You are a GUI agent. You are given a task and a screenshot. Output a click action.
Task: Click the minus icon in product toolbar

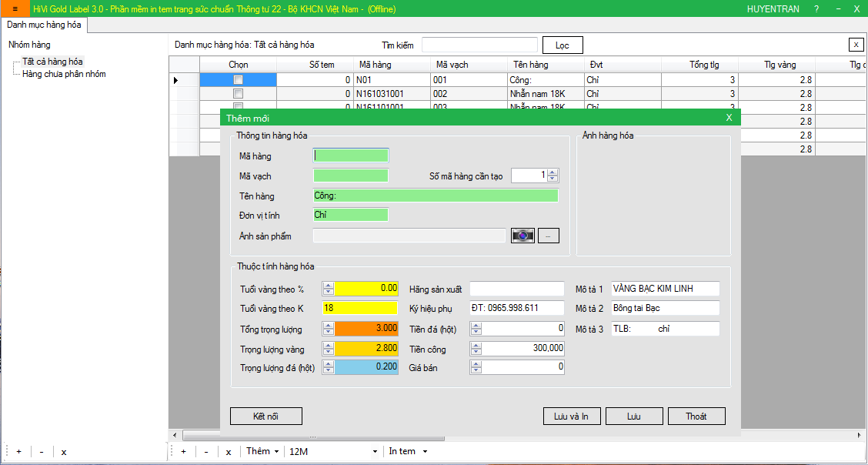tap(206, 452)
